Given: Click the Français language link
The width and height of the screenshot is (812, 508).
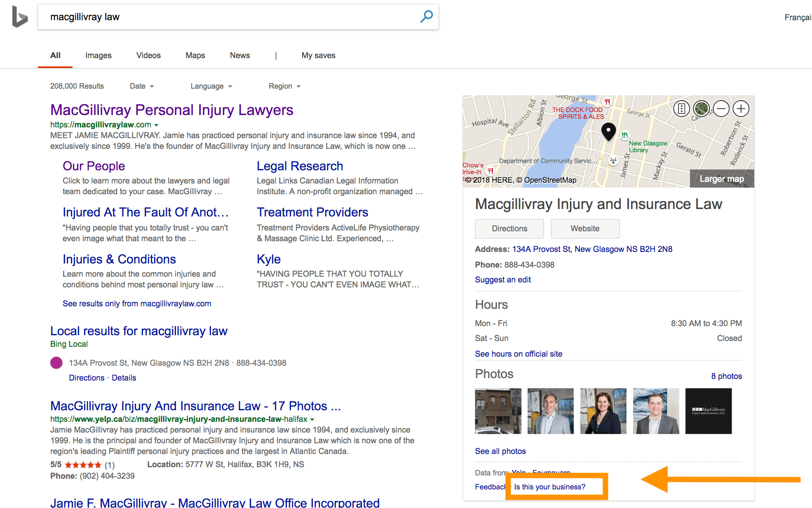Looking at the screenshot, I should (x=798, y=17).
